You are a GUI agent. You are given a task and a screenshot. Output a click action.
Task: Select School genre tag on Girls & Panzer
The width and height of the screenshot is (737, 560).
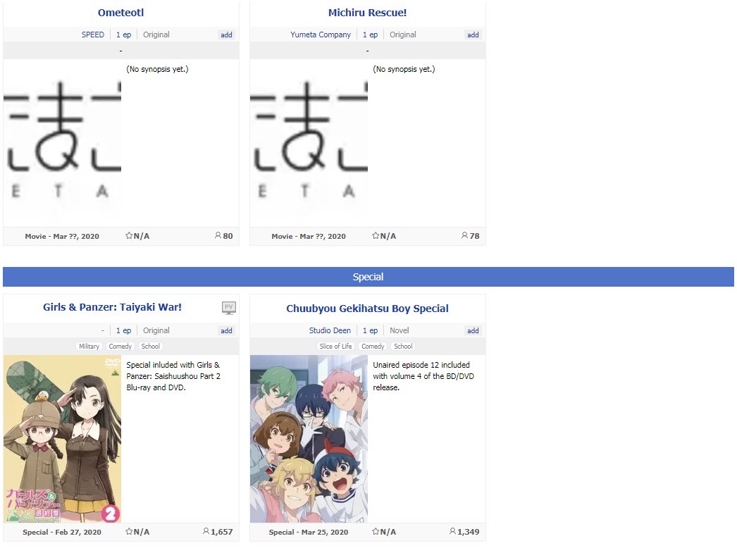click(x=150, y=347)
